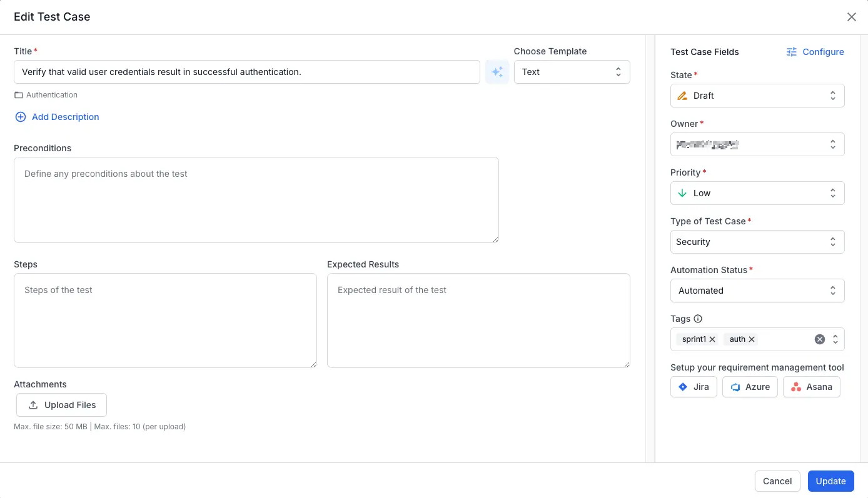Screen dimensions: 868x498
Task: Close the Edit Test Case dialog
Action: coord(851,17)
